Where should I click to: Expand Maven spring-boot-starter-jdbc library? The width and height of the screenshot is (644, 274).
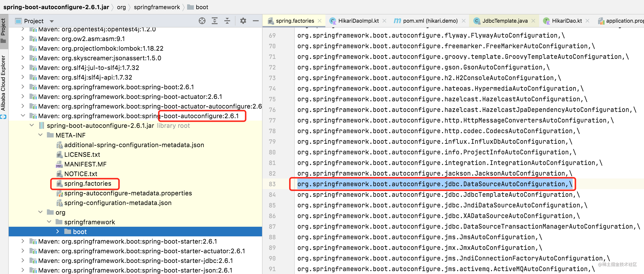[23, 260]
